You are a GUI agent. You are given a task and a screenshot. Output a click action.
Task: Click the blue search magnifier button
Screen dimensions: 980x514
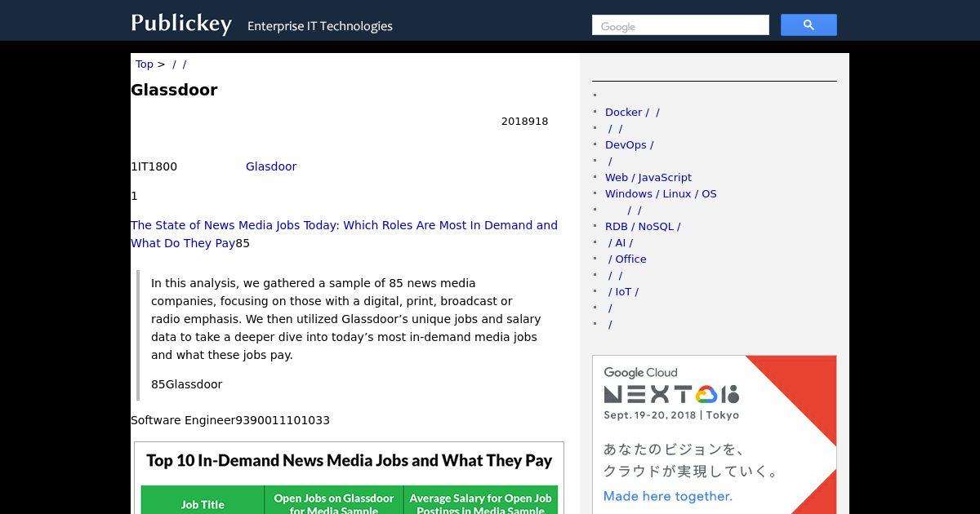(808, 25)
